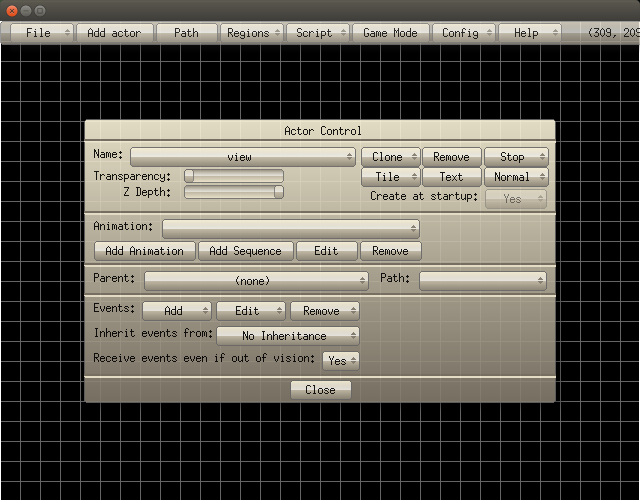Click the Remove actor button beside Clone
The image size is (640, 501).
point(451,157)
